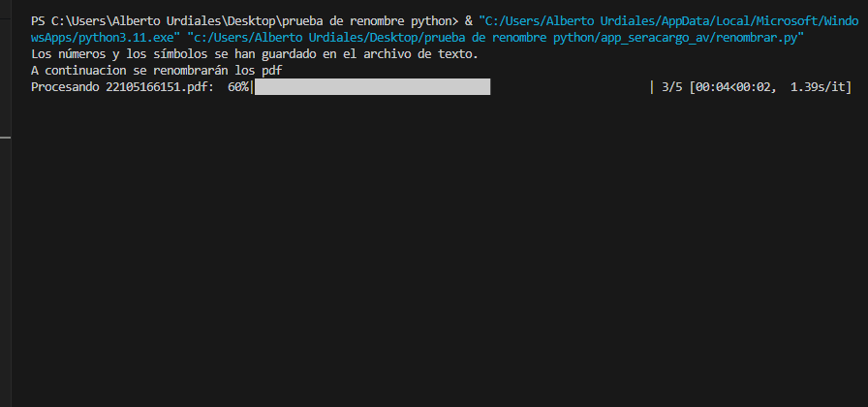The image size is (868, 407).
Task: Open the python3.11.exe path link on first line
Action: tap(669, 21)
